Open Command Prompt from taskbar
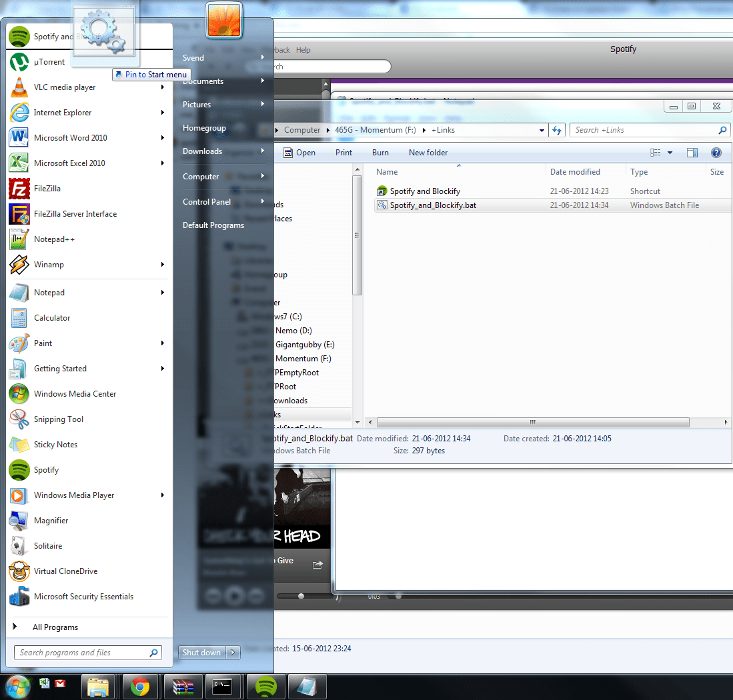733x700 pixels. (x=223, y=687)
